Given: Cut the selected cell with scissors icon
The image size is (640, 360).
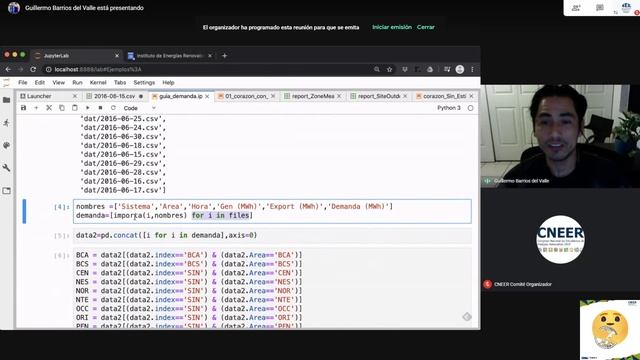Looking at the screenshot, I should (49, 108).
